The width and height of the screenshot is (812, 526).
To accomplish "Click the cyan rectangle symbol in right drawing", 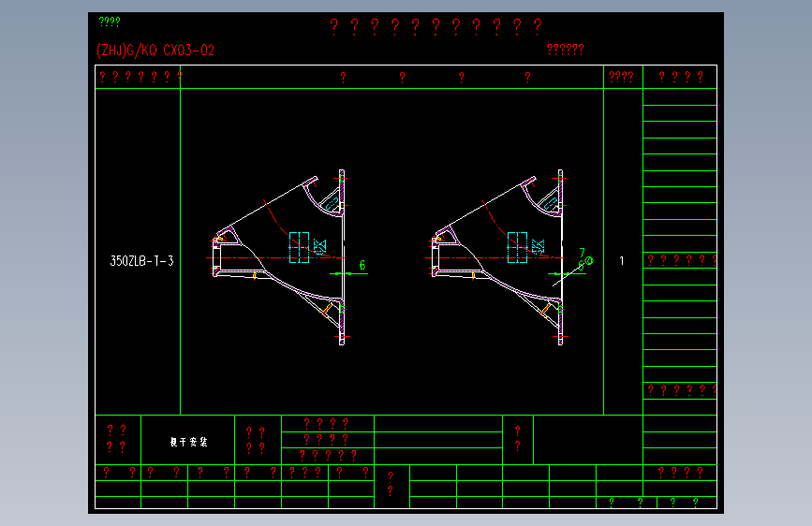I will pyautogui.click(x=517, y=247).
